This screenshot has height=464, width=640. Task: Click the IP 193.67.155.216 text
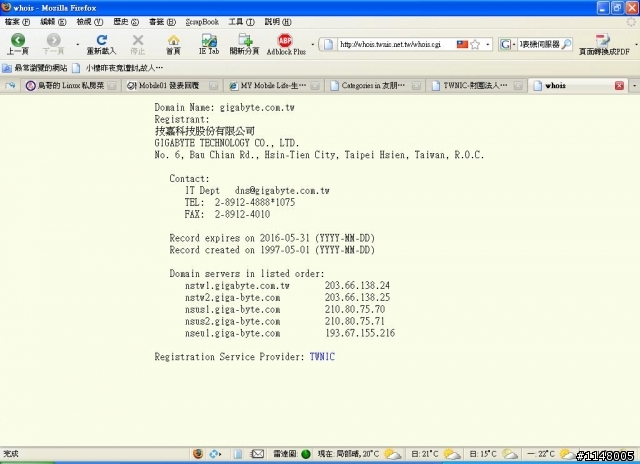click(x=360, y=333)
